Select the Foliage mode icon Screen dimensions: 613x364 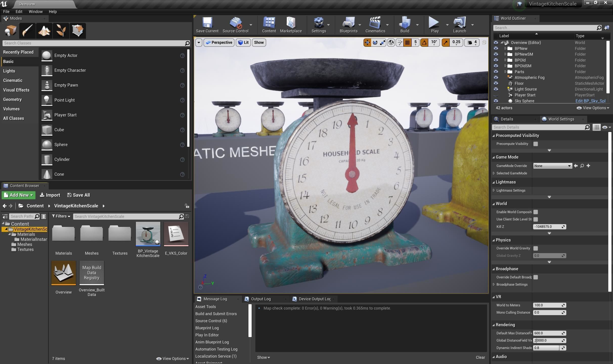tap(61, 31)
